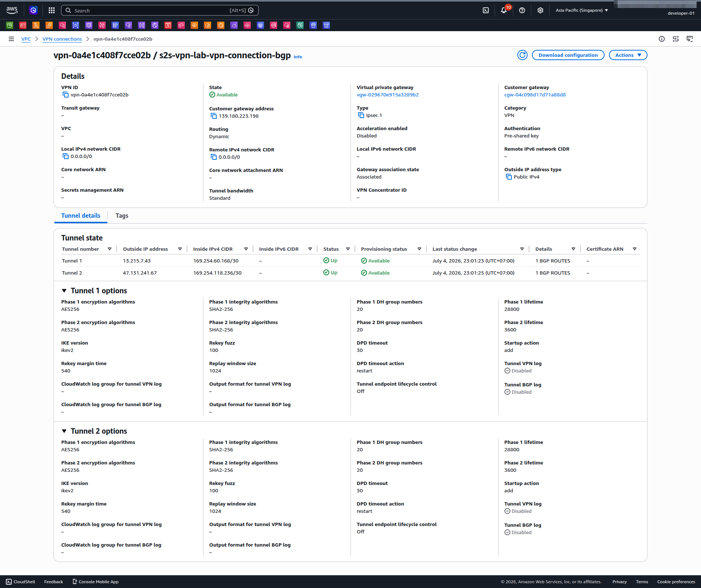Viewport: 701px width, 588px height.
Task: Open Console Mobile App footer link
Action: (x=96, y=582)
